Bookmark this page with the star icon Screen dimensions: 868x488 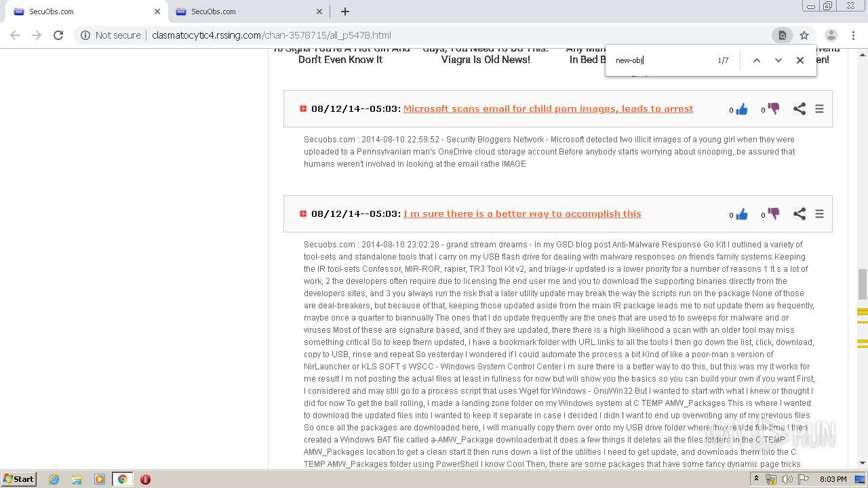point(804,35)
